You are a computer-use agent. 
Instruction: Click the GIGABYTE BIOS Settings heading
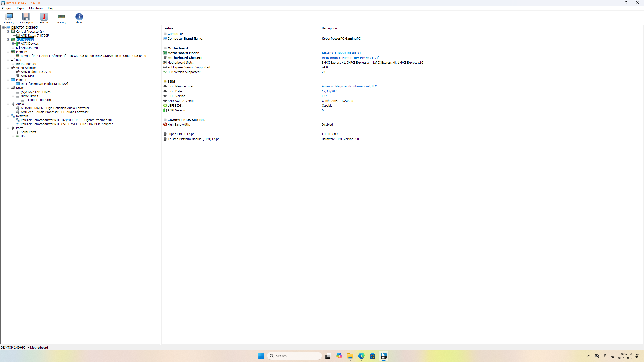coord(186,120)
